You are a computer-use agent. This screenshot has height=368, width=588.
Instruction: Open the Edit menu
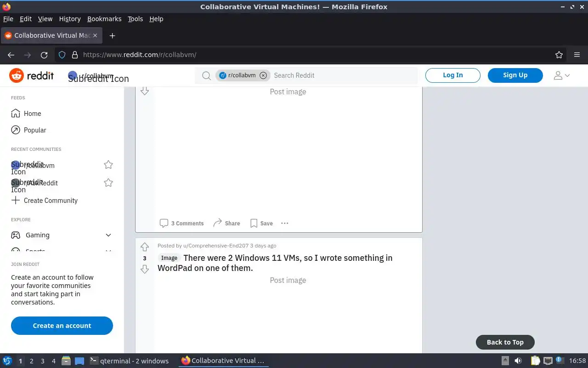coord(26,19)
